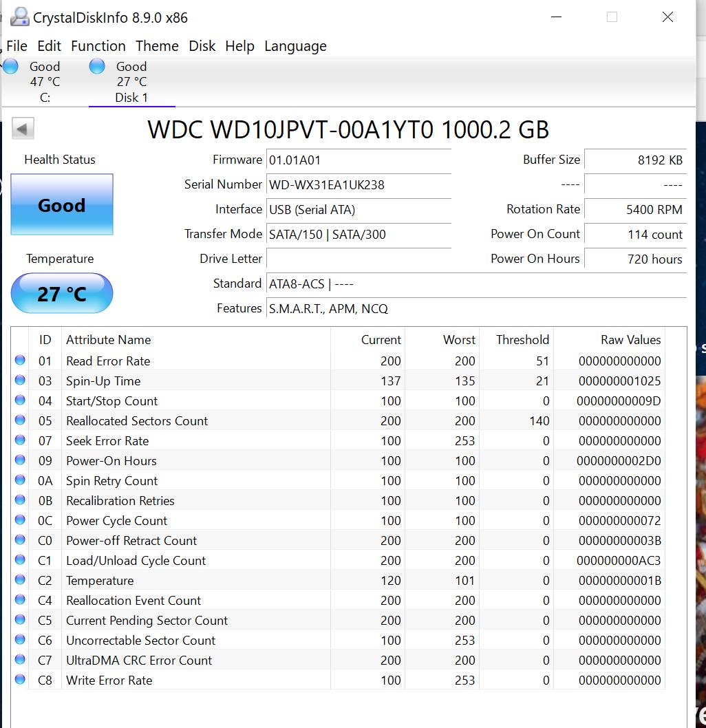Click the Power On Count value 114 count

point(635,234)
